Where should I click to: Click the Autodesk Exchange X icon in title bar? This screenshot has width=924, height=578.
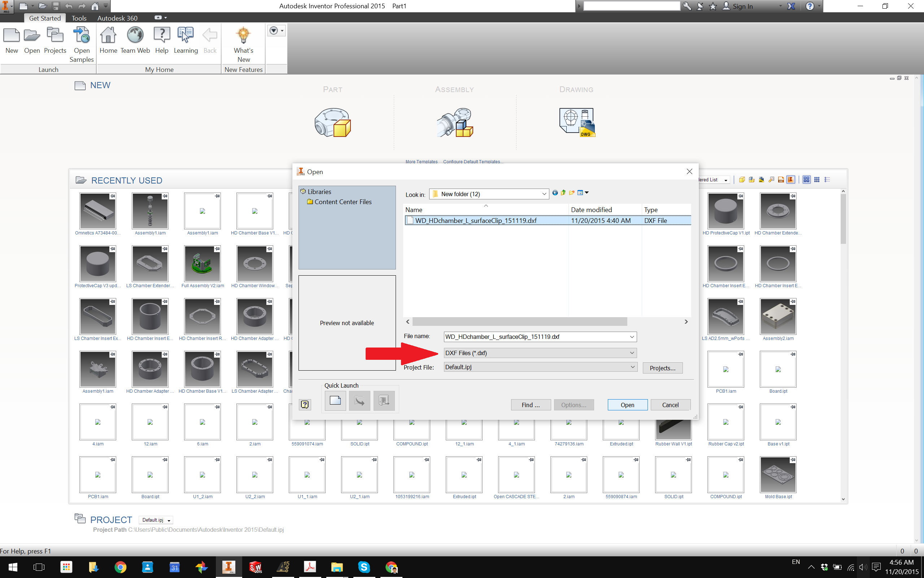(x=791, y=6)
